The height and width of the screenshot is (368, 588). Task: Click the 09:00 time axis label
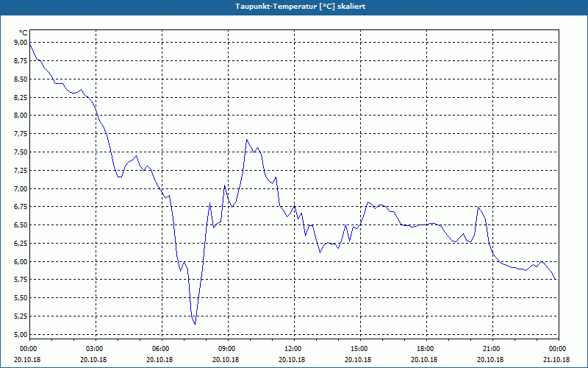point(228,349)
